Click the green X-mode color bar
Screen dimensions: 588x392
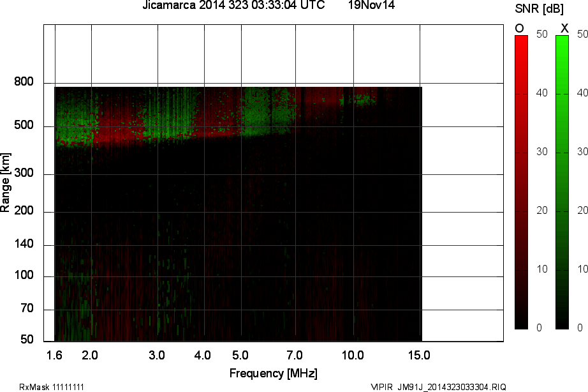coord(562,182)
